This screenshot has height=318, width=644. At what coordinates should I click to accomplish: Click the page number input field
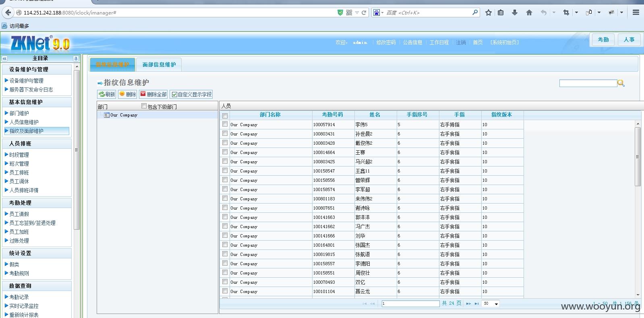coord(410,303)
